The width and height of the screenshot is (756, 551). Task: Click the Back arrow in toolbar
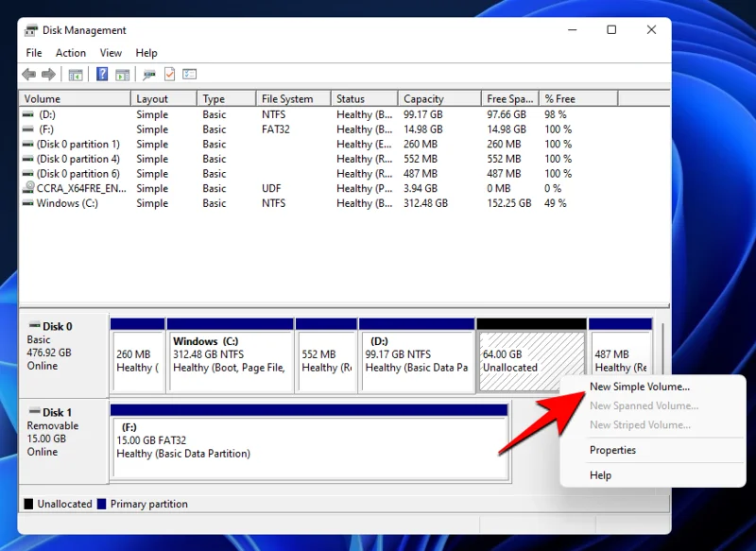tap(28, 75)
